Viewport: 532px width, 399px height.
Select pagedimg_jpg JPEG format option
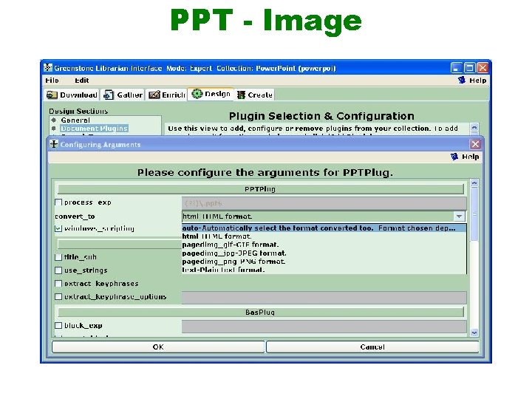click(x=324, y=253)
